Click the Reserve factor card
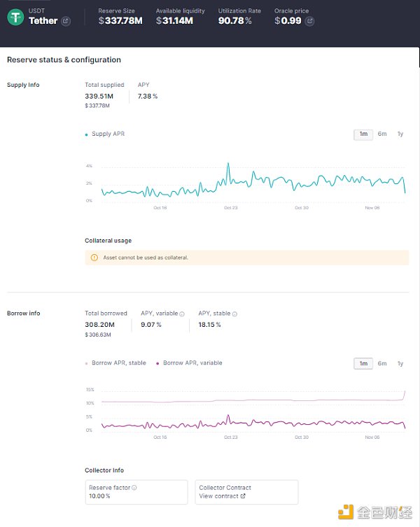This screenshot has width=420, height=527. coord(136,492)
